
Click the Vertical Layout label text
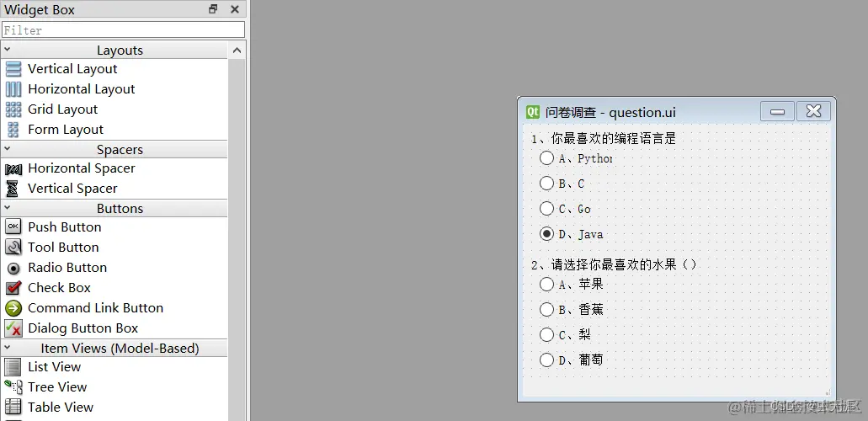pos(72,69)
